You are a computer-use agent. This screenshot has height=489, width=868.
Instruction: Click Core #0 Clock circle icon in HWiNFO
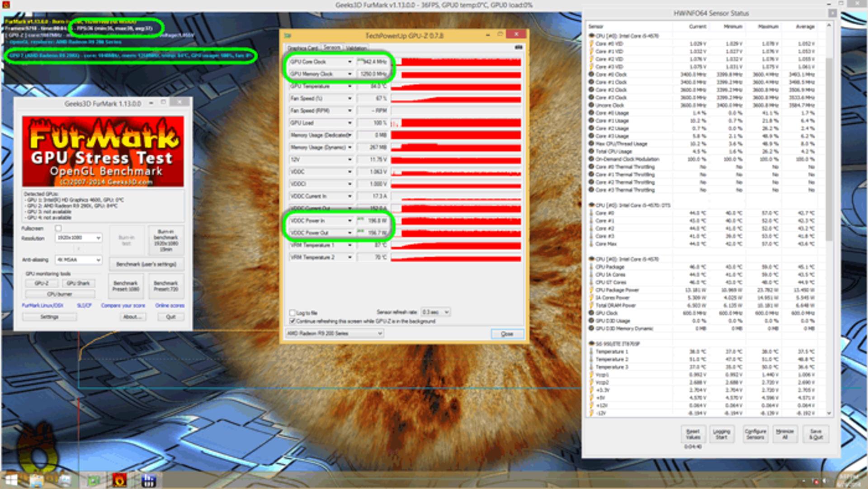591,74
